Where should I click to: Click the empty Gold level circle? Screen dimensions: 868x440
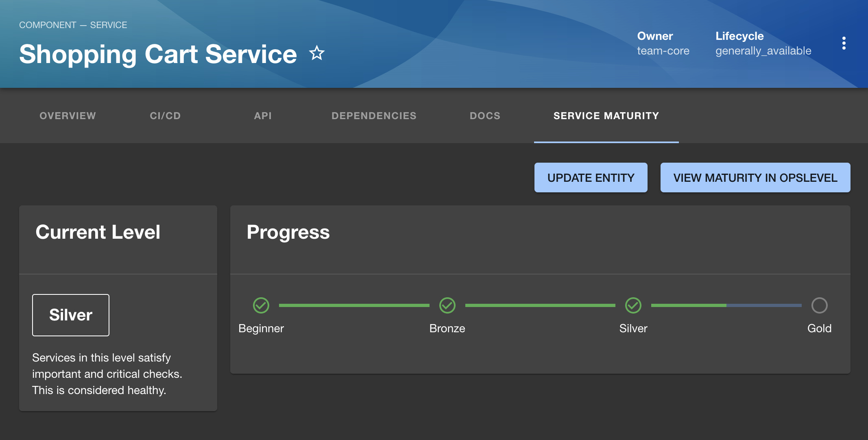coord(819,305)
